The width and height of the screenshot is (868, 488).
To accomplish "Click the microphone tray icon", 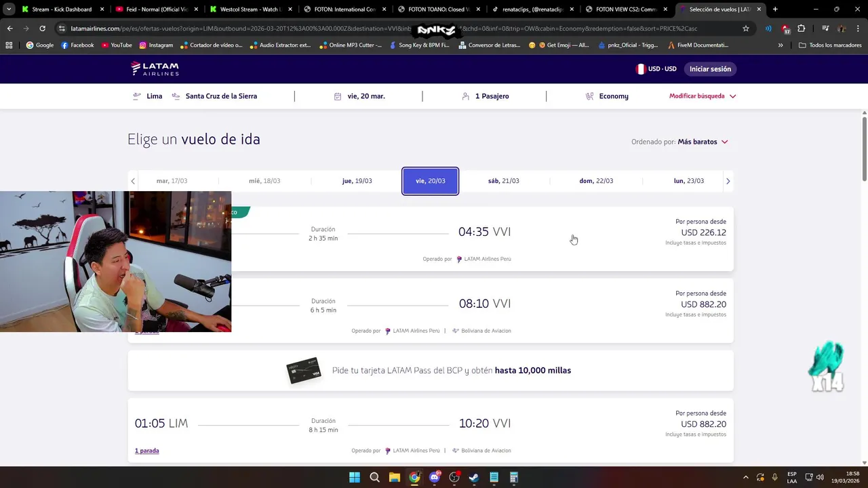I will pos(775,477).
